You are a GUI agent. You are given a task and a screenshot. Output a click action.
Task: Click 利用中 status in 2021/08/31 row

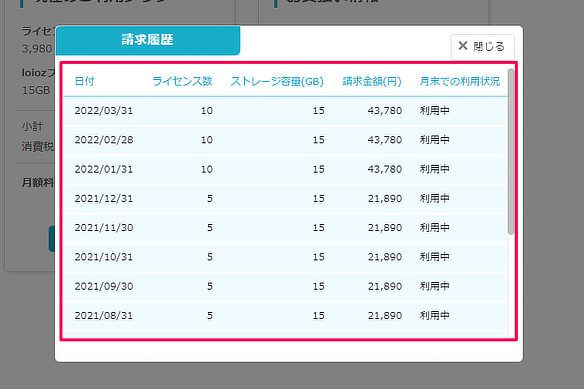pos(435,316)
